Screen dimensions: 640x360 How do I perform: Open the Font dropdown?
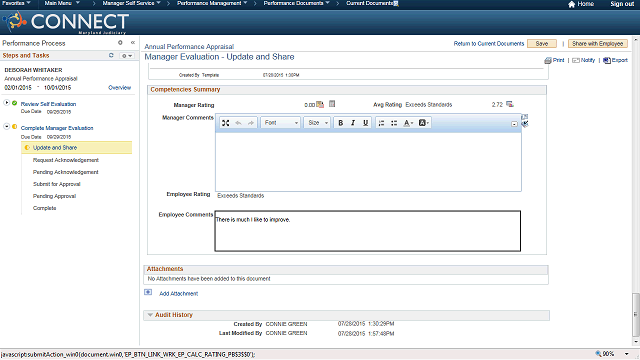pyautogui.click(x=281, y=123)
